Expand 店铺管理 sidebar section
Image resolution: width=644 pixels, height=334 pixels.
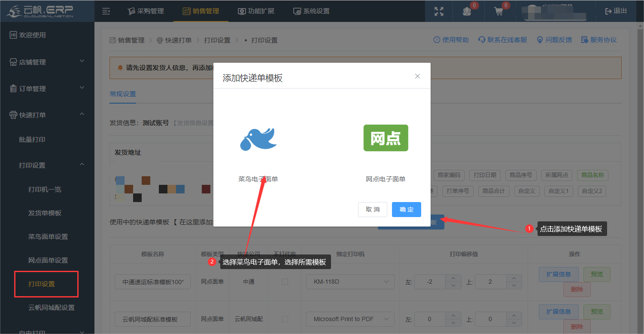(47, 62)
